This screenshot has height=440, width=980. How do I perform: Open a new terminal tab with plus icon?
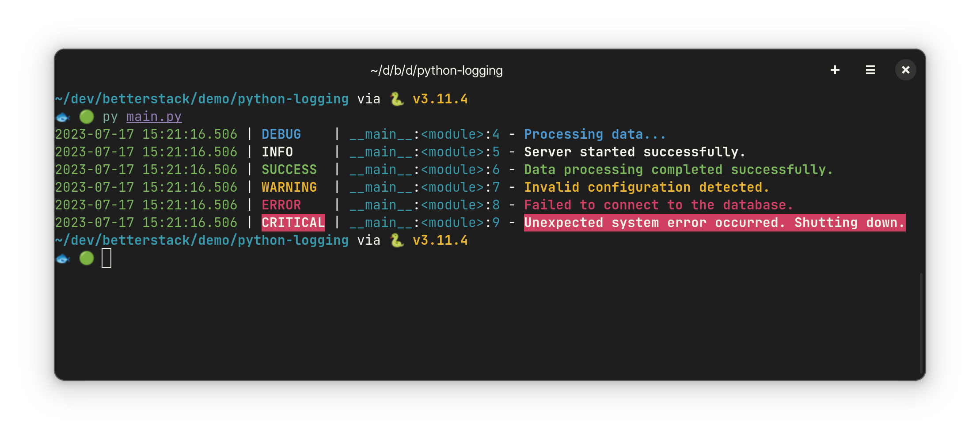[835, 70]
